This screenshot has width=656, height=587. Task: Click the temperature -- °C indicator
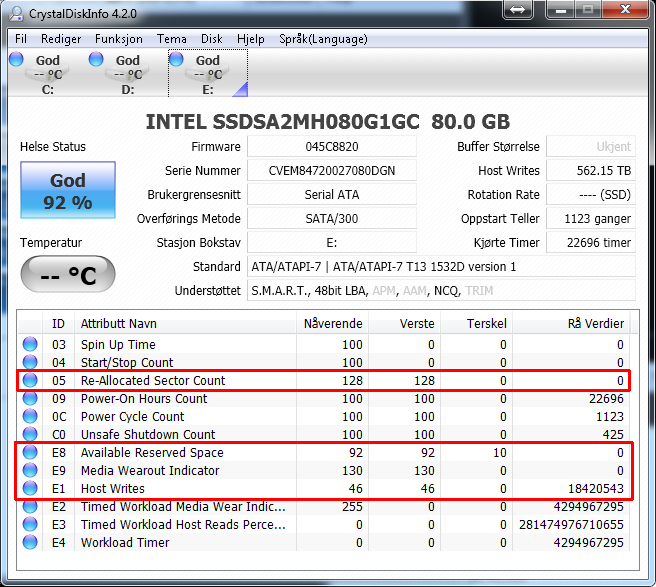68,274
